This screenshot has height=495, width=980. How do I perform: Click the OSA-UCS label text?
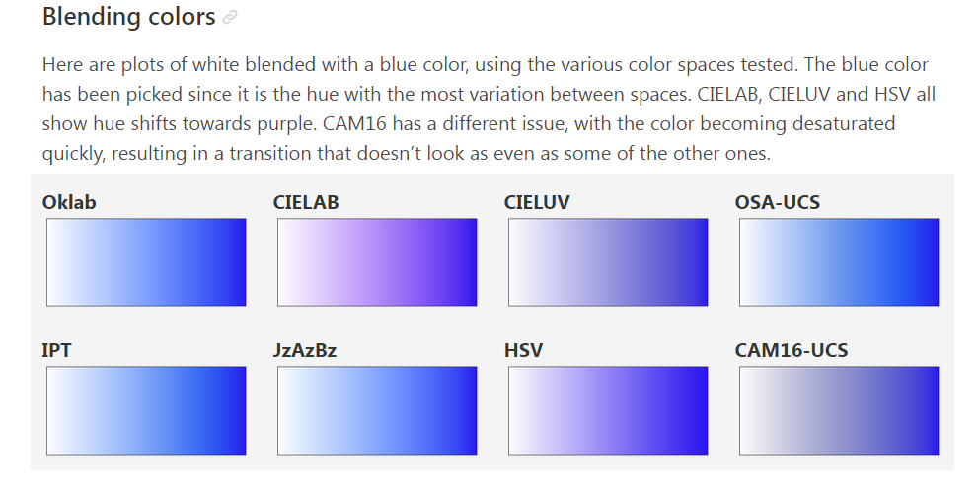778,203
